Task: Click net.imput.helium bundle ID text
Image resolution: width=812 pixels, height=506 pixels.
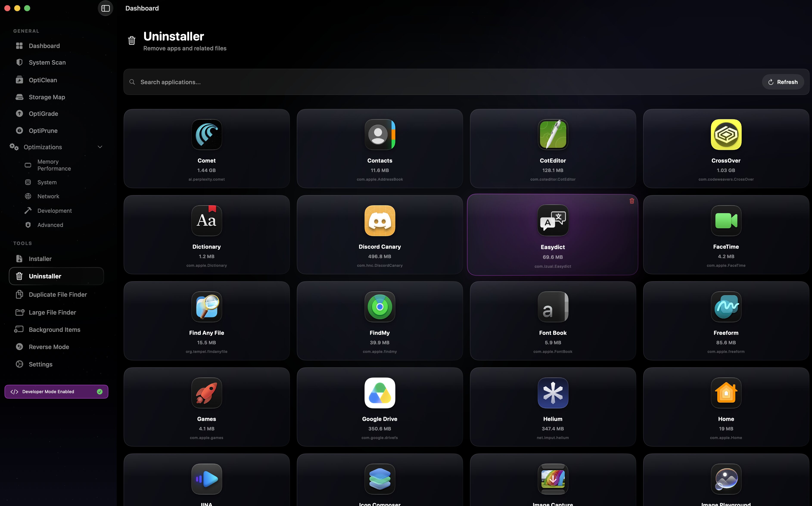Action: pos(553,438)
